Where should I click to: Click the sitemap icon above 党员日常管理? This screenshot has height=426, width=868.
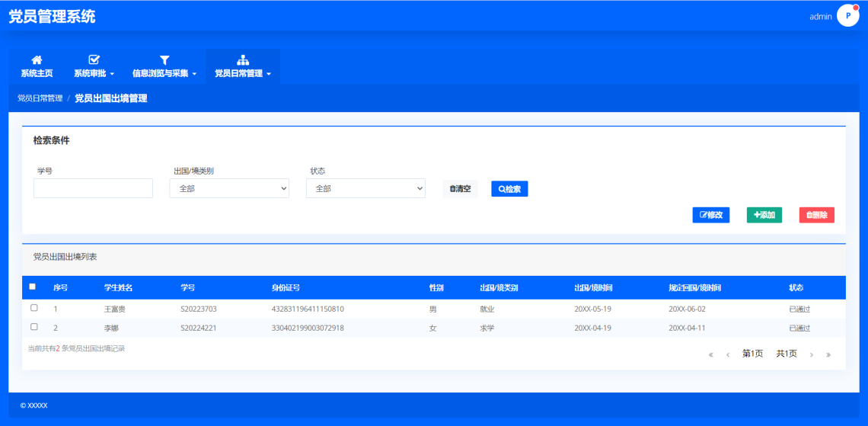pyautogui.click(x=242, y=60)
